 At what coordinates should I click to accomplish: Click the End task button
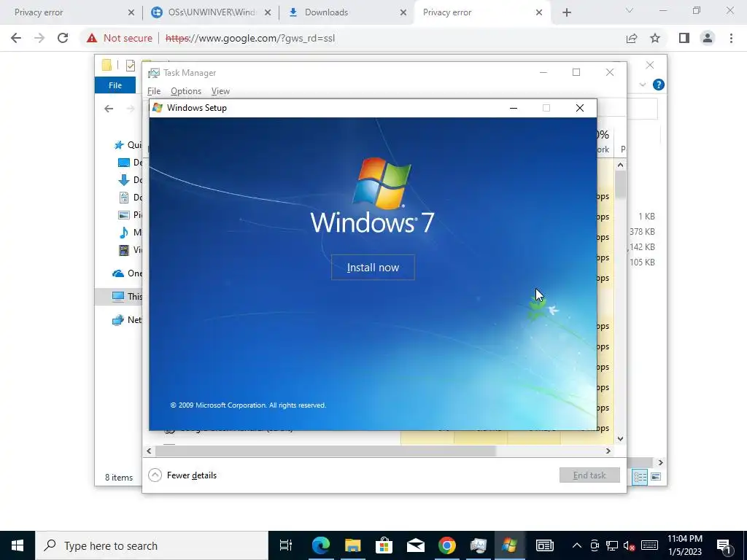point(589,475)
